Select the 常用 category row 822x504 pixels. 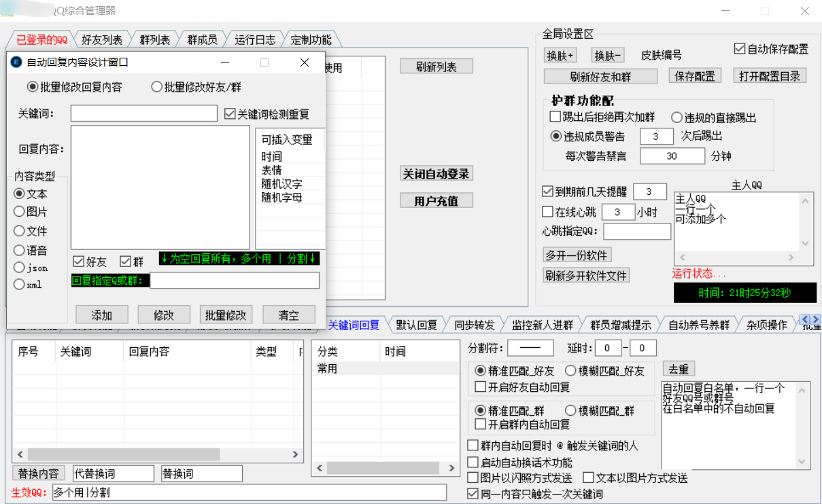click(386, 369)
